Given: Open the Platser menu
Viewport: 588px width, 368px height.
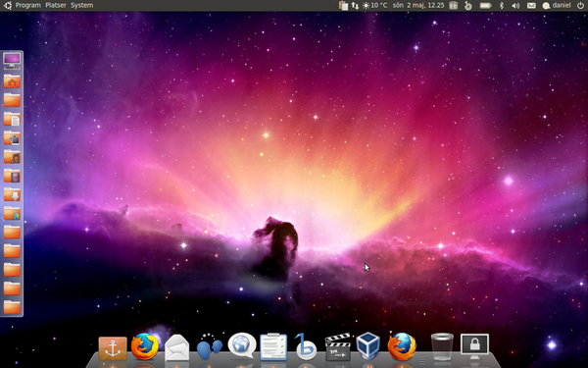Looking at the screenshot, I should point(56,5).
